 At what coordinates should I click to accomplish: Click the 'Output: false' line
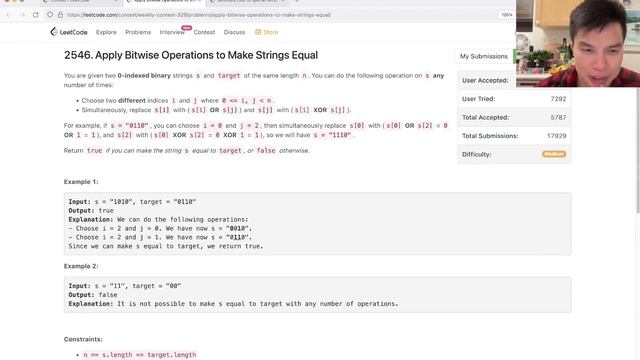[93, 295]
